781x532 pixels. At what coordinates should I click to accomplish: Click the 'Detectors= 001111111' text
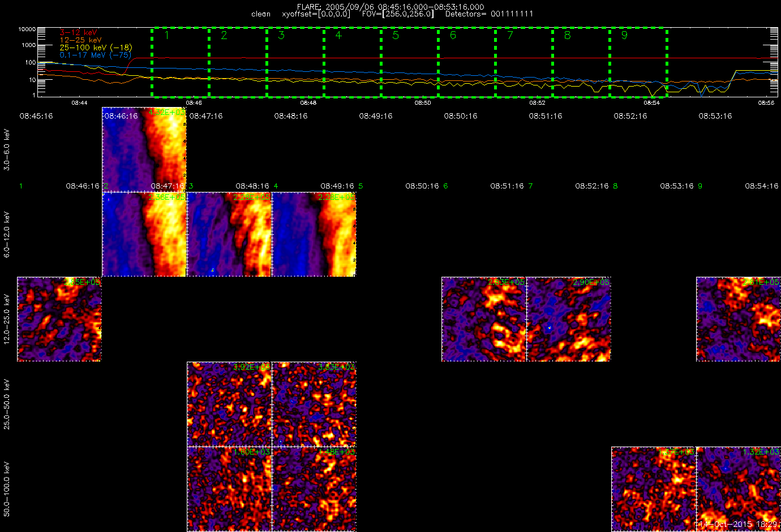pyautogui.click(x=489, y=14)
